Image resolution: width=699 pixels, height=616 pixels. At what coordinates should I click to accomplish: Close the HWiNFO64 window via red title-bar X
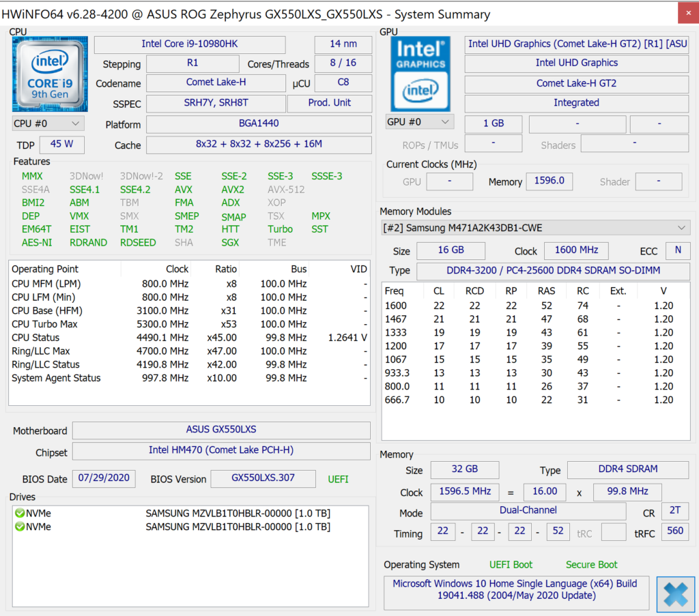688,14
